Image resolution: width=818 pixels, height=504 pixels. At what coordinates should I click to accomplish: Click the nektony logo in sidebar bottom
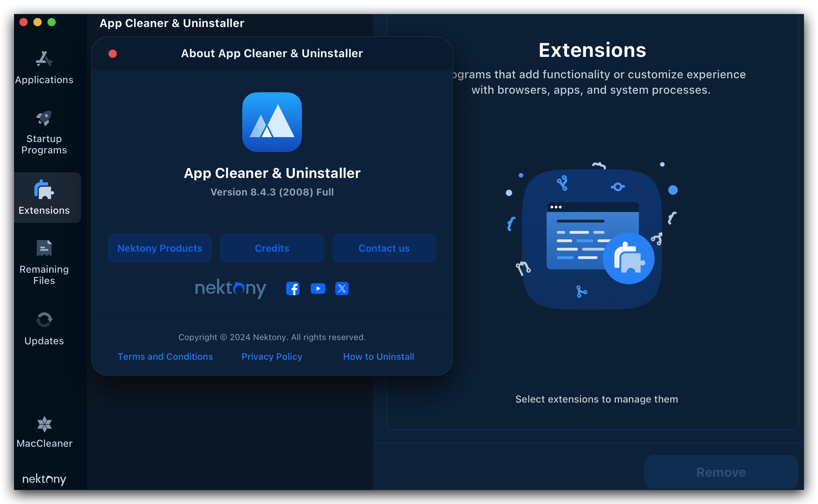(44, 479)
